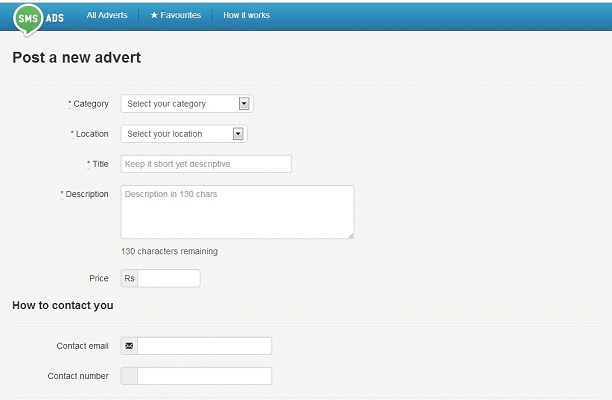
Task: Click the Location field label
Action: pos(90,134)
